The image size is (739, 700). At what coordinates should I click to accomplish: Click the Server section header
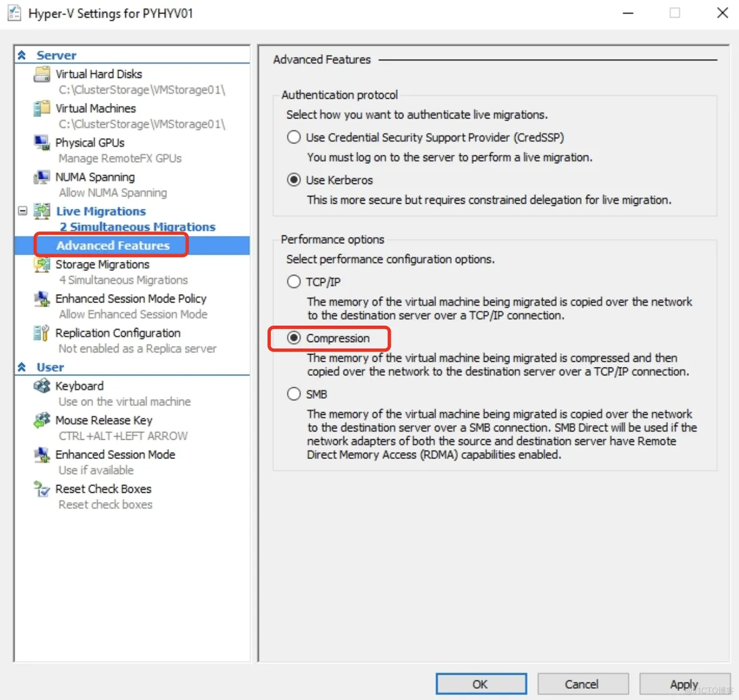point(56,55)
